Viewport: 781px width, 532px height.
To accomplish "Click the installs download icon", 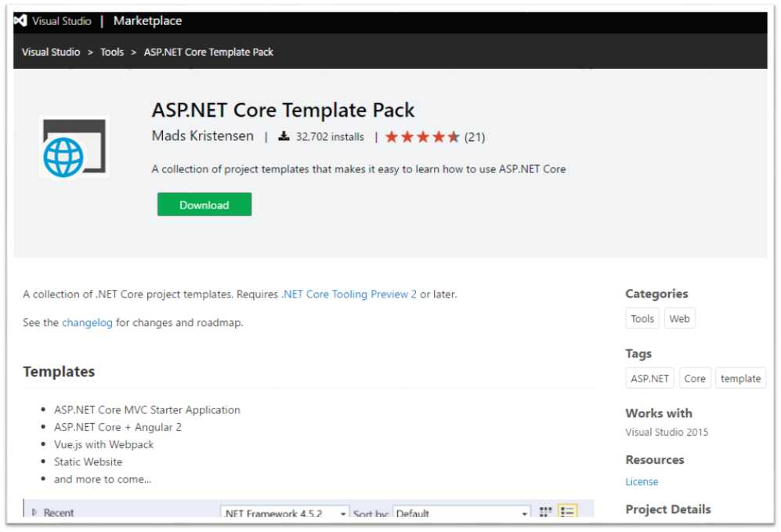I will pos(284,136).
